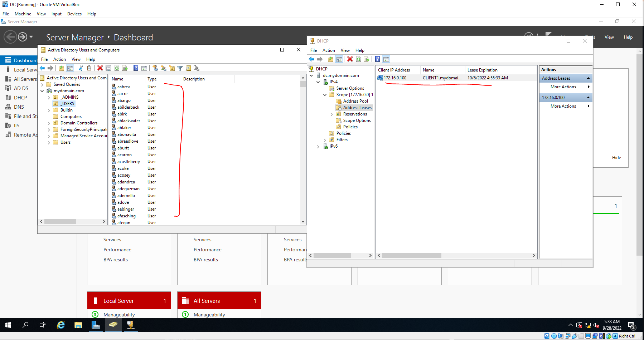Toggle the Action Pane icon in DHCP toolbar
Image resolution: width=644 pixels, height=340 pixels.
(386, 59)
